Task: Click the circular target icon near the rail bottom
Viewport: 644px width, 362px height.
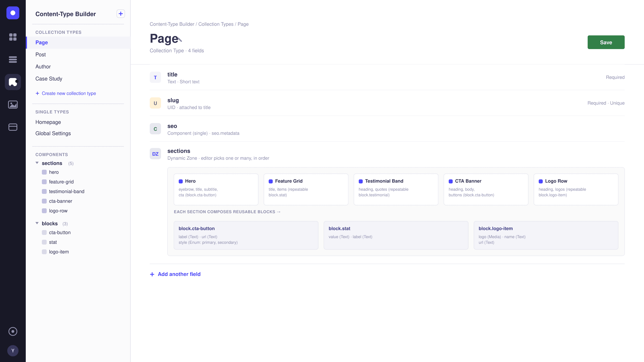Action: pyautogui.click(x=13, y=331)
